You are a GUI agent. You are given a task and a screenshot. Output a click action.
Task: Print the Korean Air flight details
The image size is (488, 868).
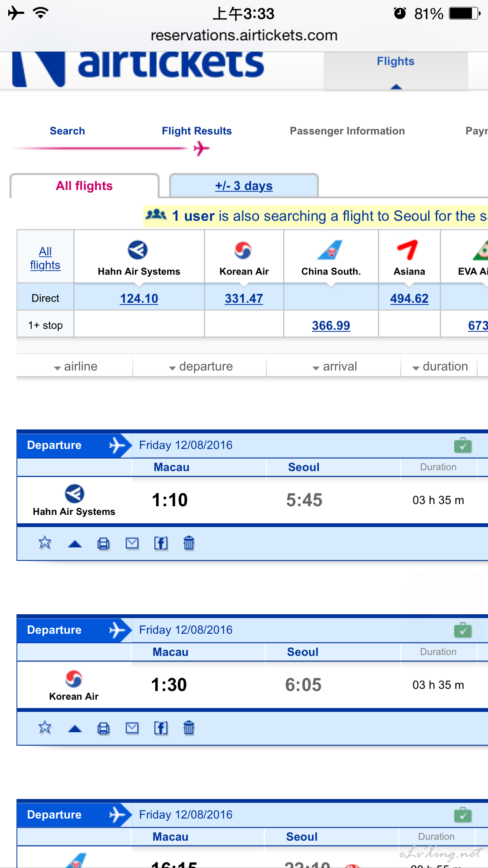click(103, 728)
